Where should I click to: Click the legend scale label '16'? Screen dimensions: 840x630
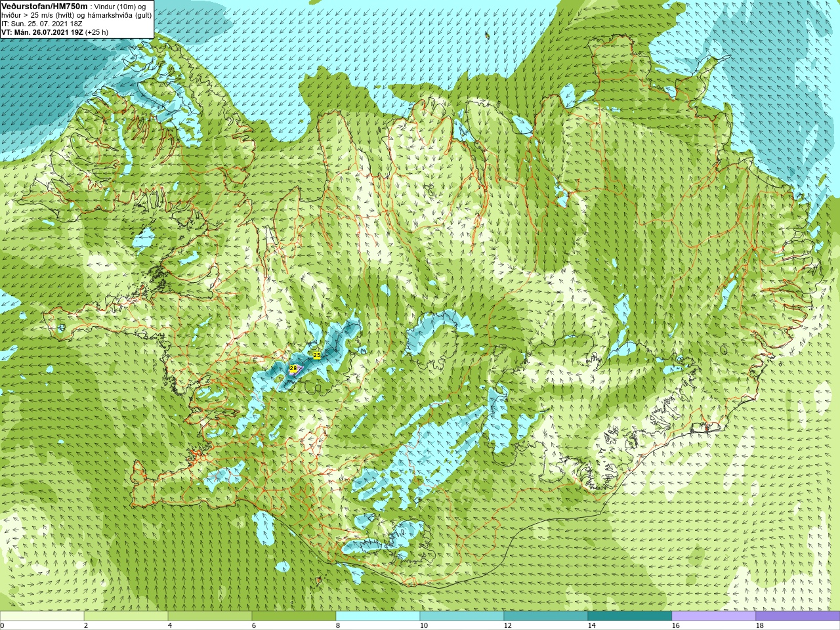point(676,625)
